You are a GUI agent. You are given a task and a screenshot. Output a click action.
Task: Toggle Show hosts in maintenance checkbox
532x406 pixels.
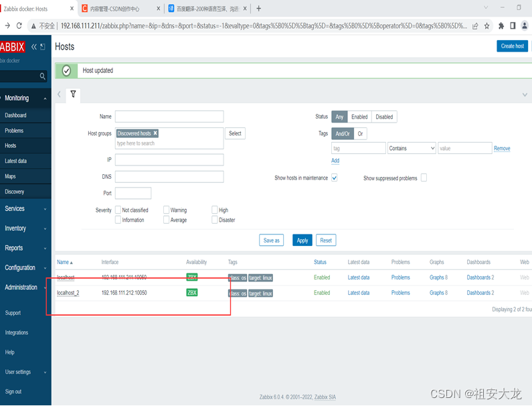point(334,178)
